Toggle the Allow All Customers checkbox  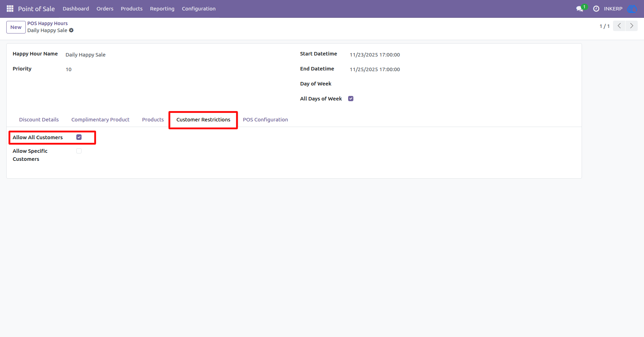(x=79, y=137)
